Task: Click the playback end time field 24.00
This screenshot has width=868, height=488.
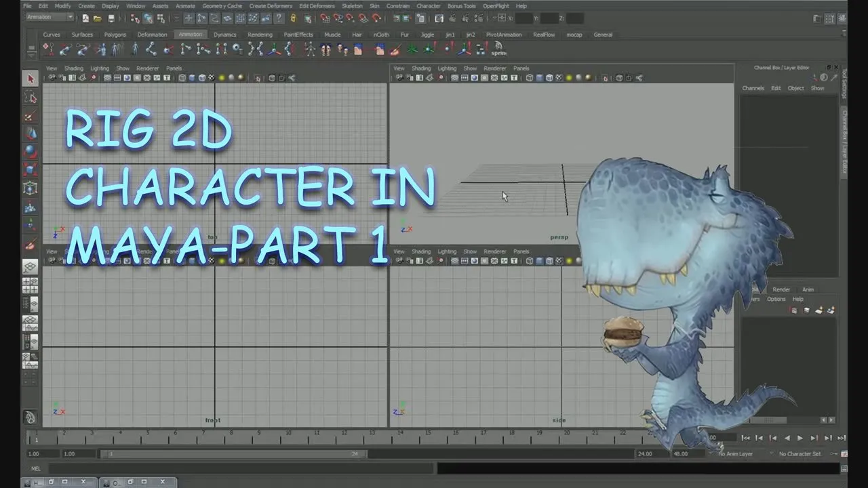Action: pyautogui.click(x=651, y=454)
